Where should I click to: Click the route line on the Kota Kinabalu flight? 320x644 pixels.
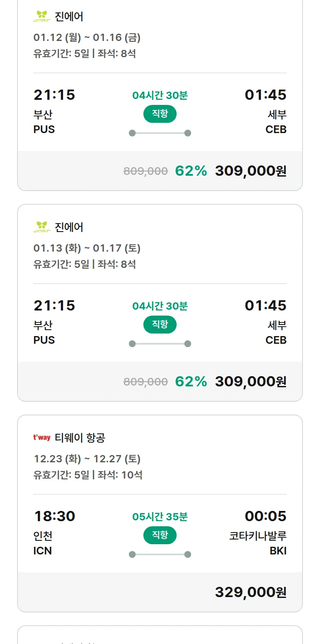pyautogui.click(x=160, y=554)
